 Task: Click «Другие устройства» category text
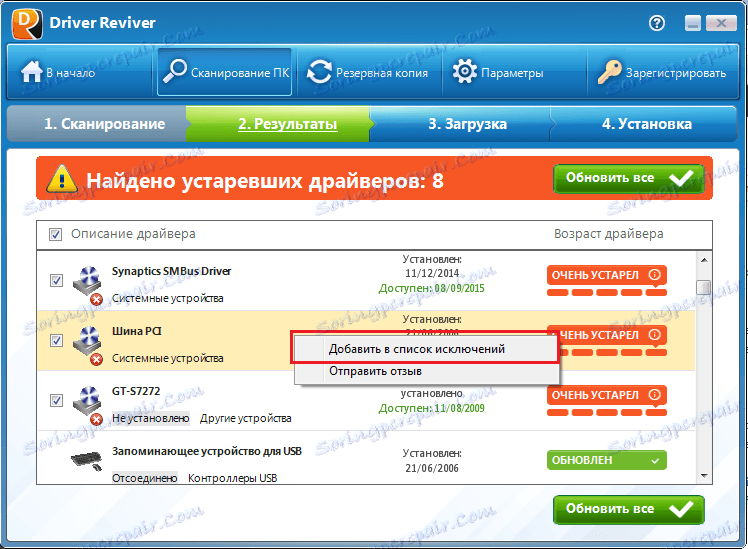[246, 418]
